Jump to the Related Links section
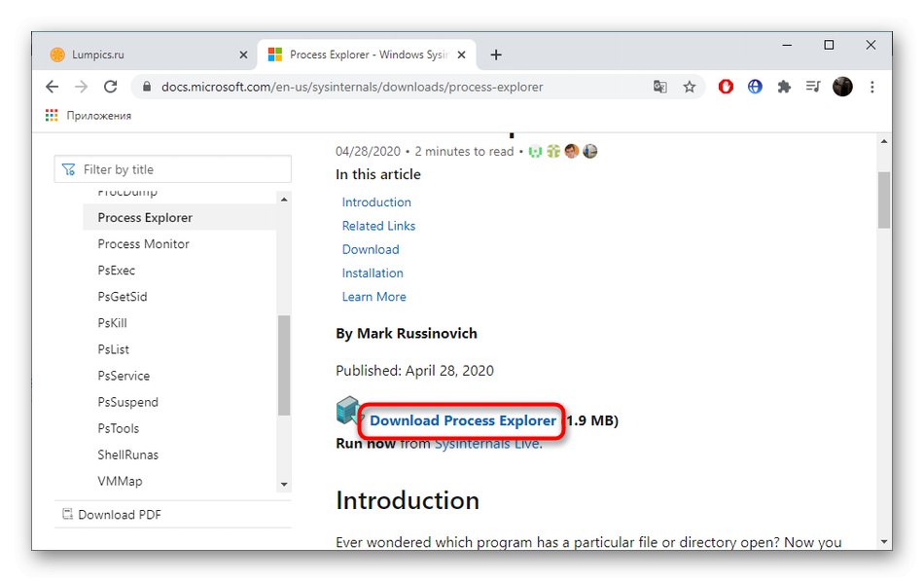Screen dimensions: 924x582 coord(378,226)
